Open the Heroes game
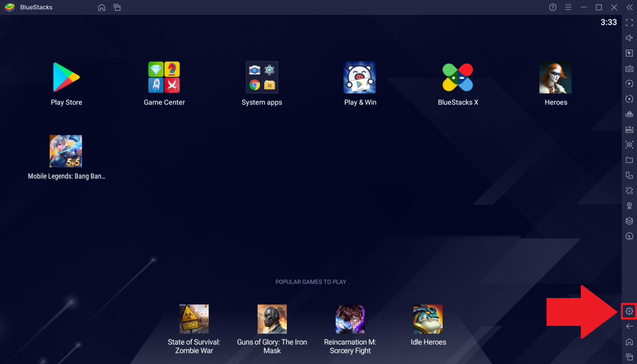 [x=555, y=77]
